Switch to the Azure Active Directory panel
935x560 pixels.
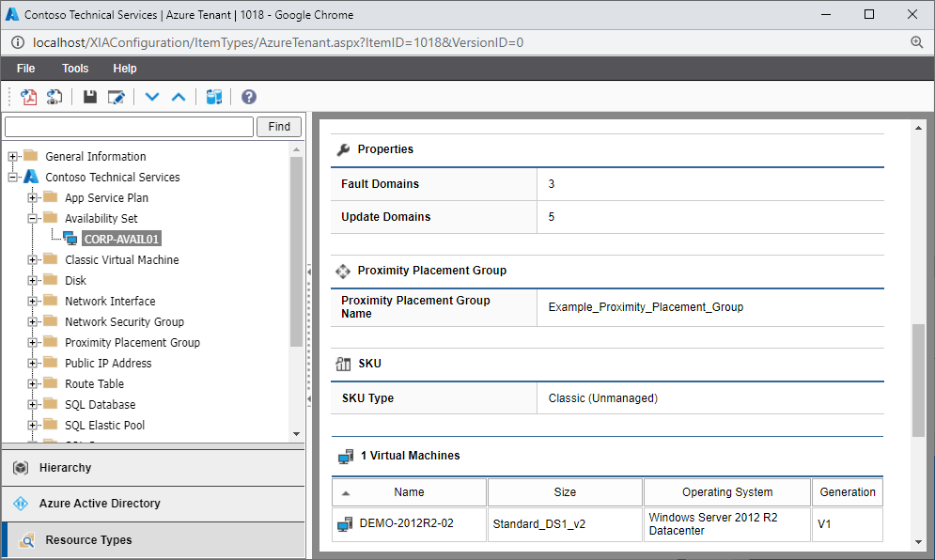[x=154, y=504]
